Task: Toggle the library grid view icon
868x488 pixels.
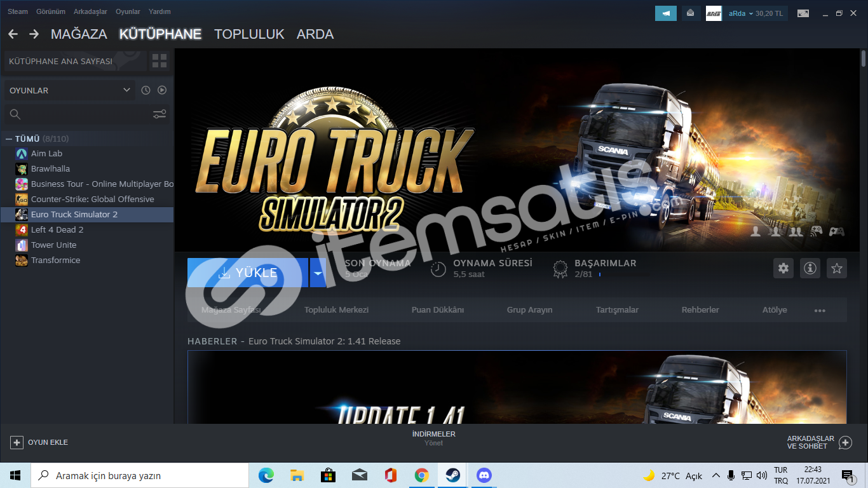Action: point(159,61)
